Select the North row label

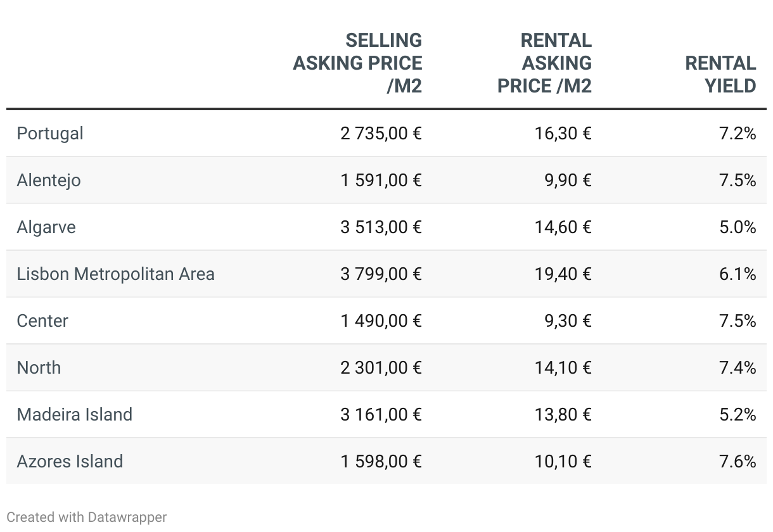tap(39, 368)
